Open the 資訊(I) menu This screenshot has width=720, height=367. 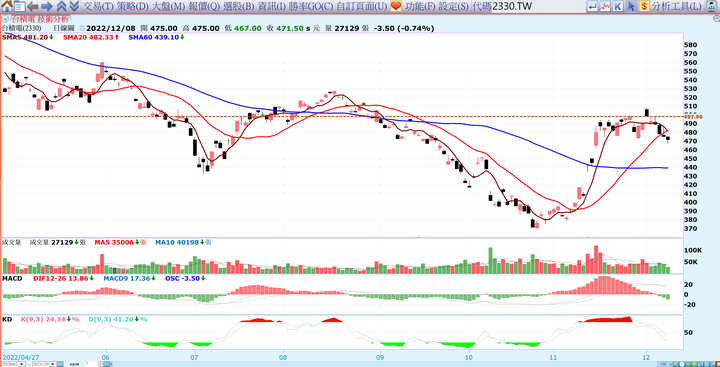(x=271, y=6)
